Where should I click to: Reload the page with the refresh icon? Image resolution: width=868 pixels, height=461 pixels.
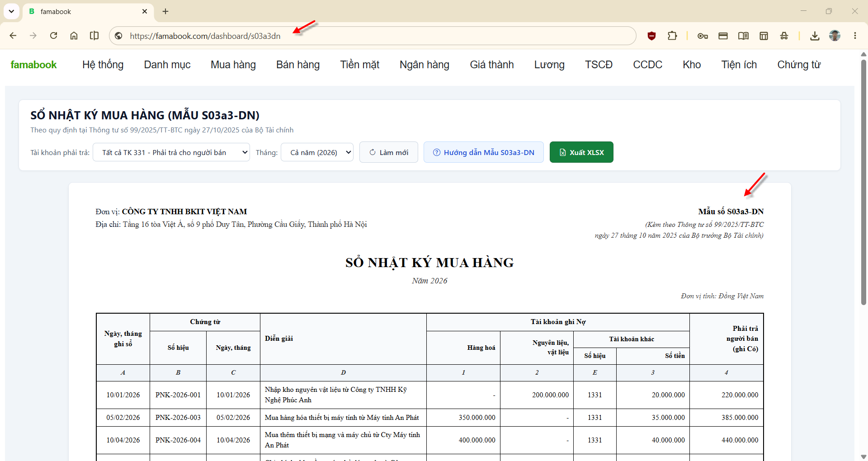[x=53, y=36]
